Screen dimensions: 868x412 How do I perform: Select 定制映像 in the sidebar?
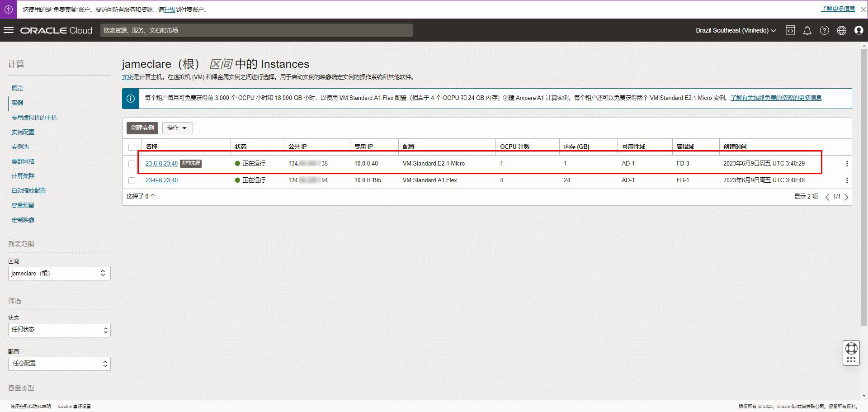click(23, 220)
